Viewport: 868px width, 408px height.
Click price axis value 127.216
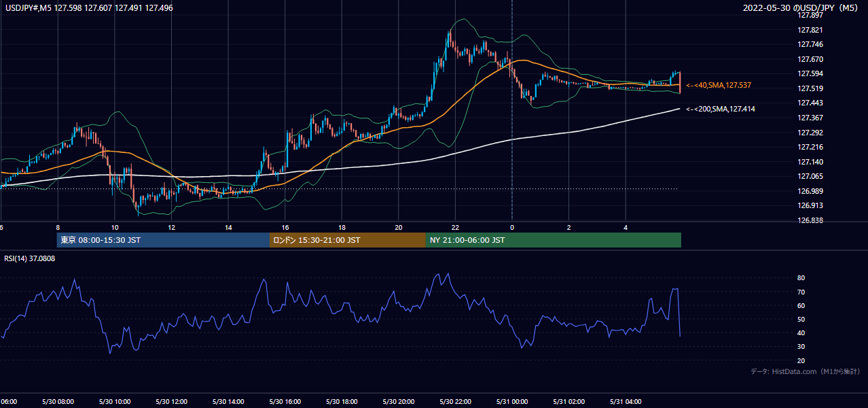coord(809,147)
